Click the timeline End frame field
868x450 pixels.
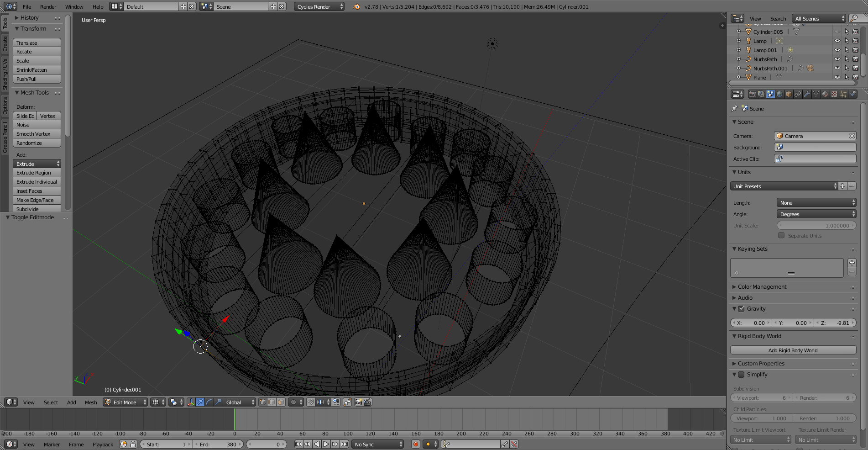pos(218,444)
